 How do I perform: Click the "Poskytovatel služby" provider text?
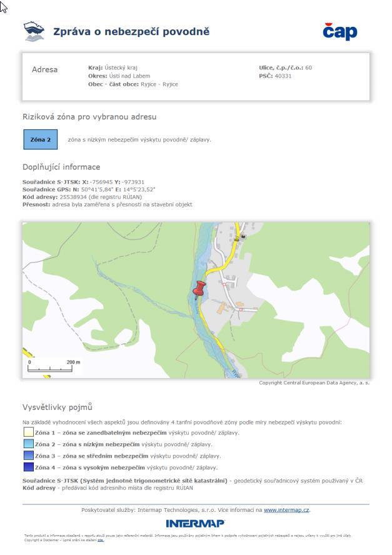pos(196,510)
